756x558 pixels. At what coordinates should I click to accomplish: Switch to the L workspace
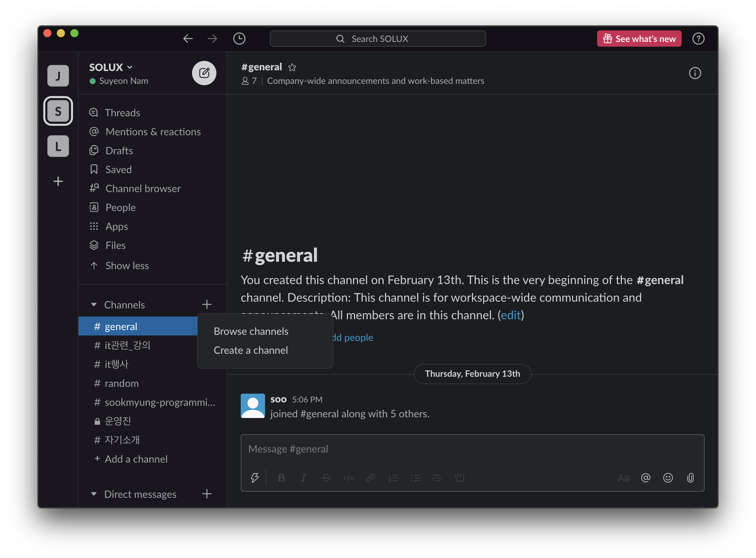click(58, 146)
